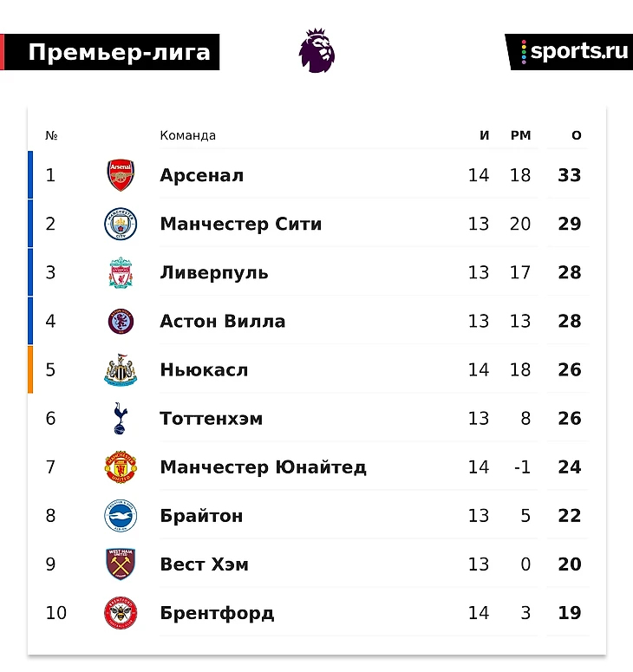633x672 pixels.
Task: Click the Manchester United club crest
Action: [x=121, y=467]
